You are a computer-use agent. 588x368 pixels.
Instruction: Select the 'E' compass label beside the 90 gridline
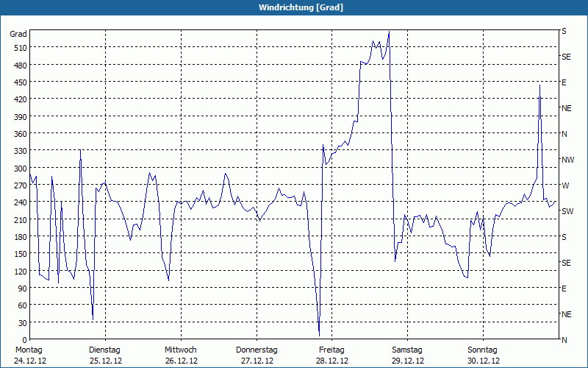click(564, 289)
